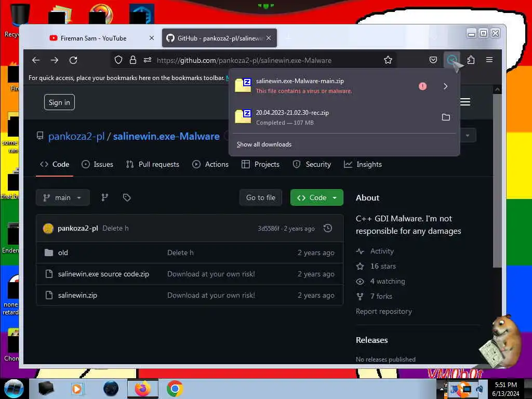Open the latest commit message Delete h
Screen dimensions: 532x399
click(115, 229)
